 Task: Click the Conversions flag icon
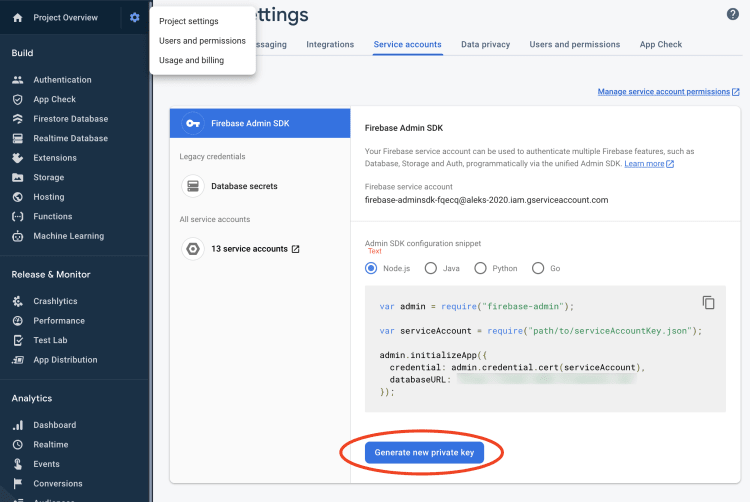tap(18, 484)
